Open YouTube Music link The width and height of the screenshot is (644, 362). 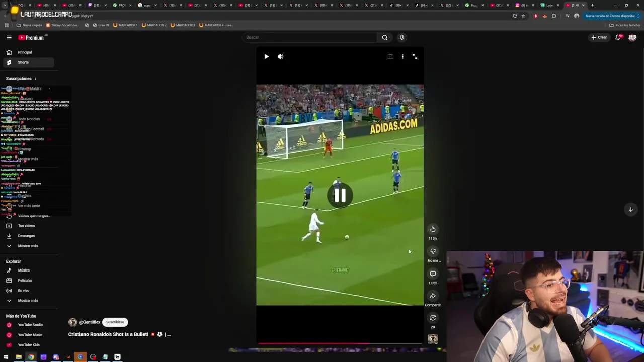(30, 335)
